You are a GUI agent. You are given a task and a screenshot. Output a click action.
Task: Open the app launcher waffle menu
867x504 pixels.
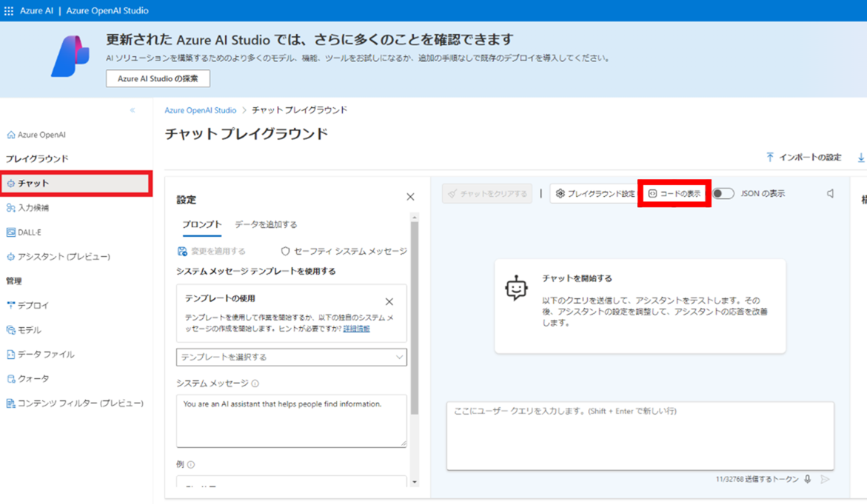[x=9, y=10]
